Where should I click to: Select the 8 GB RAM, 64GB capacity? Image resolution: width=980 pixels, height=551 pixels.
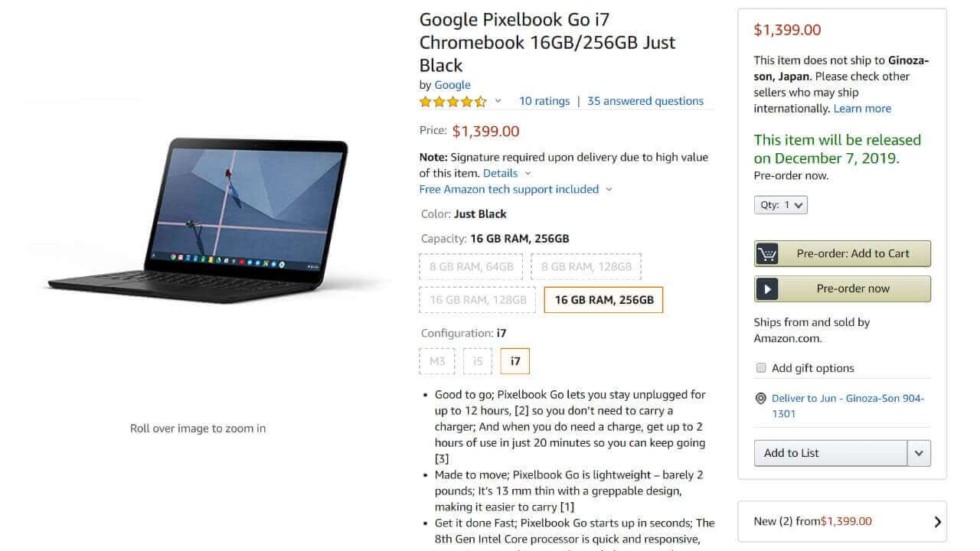pyautogui.click(x=471, y=267)
